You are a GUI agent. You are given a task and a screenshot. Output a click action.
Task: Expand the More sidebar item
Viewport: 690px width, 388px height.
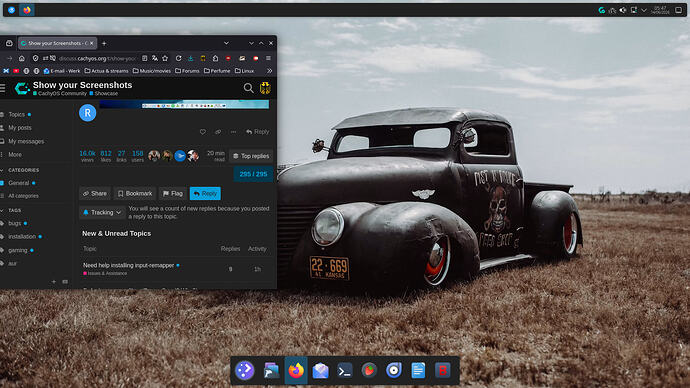tap(11, 154)
